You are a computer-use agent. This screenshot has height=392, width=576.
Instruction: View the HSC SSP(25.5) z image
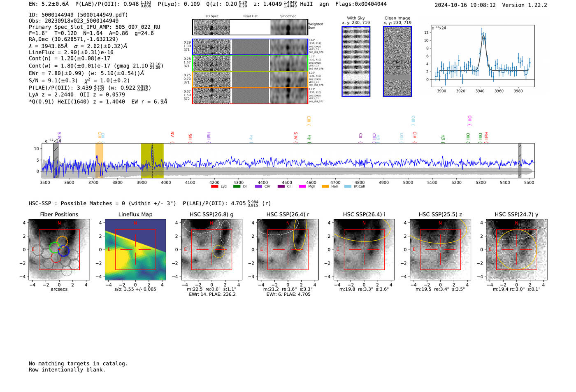[x=440, y=249]
